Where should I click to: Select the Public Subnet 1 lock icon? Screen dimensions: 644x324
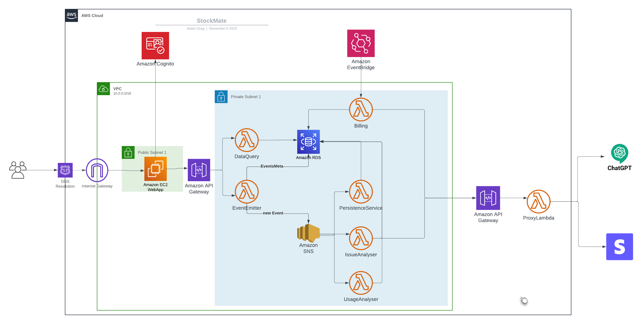[128, 152]
